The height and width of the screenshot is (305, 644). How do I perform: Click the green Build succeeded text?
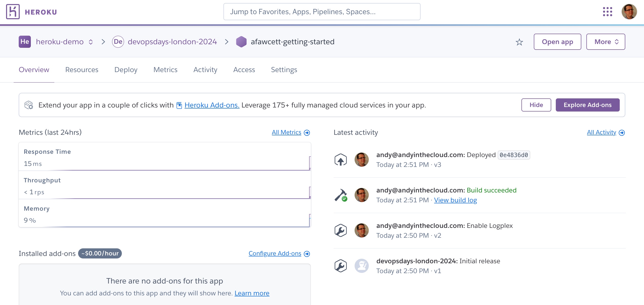[491, 190]
